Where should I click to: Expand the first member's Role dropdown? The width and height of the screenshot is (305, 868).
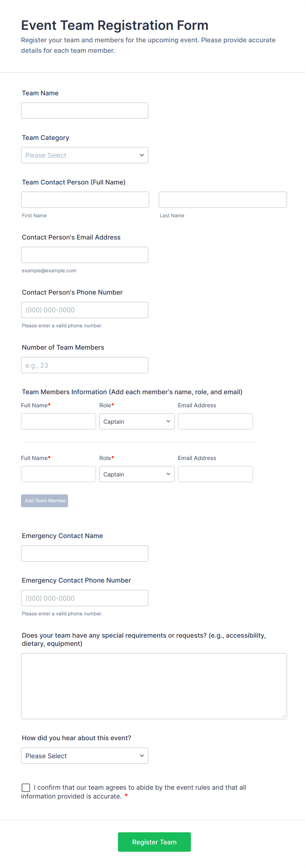click(137, 421)
